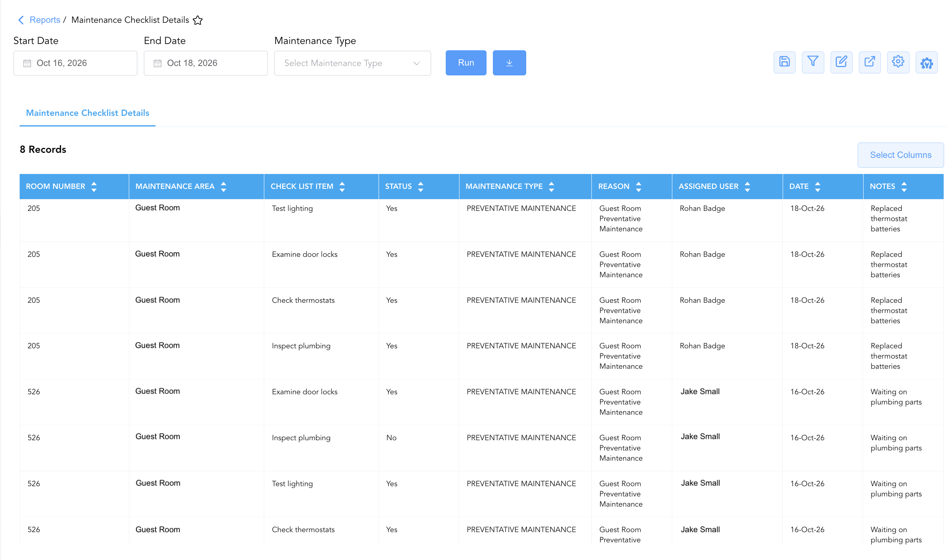Open filters with the funnel icon

pos(813,62)
